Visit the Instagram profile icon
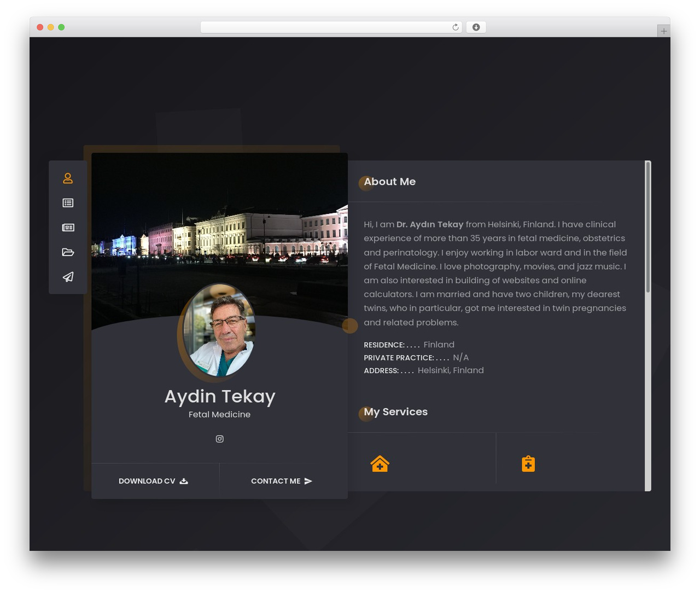 point(219,439)
